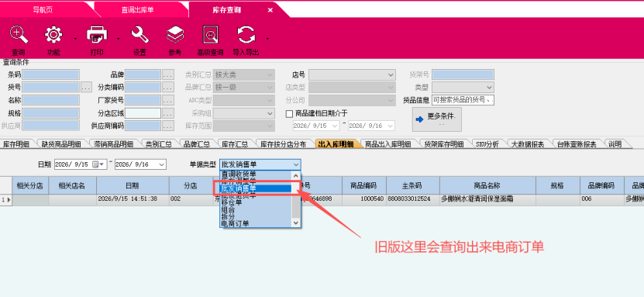This screenshot has height=297, width=644.
Task: Switch to the 导航页 tab
Action: [43, 10]
